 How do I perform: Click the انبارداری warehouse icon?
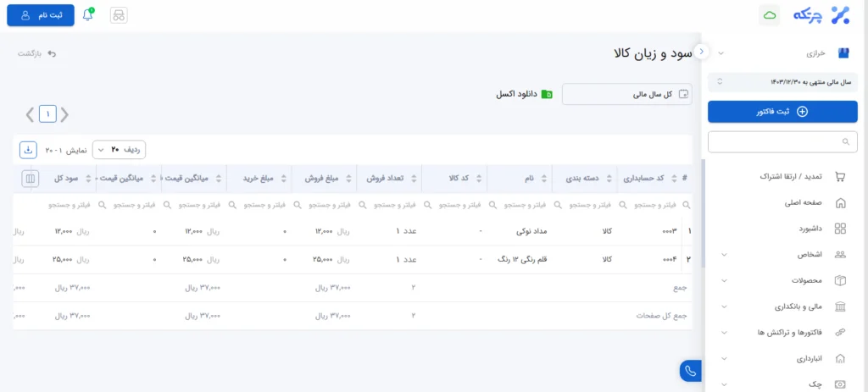point(840,358)
